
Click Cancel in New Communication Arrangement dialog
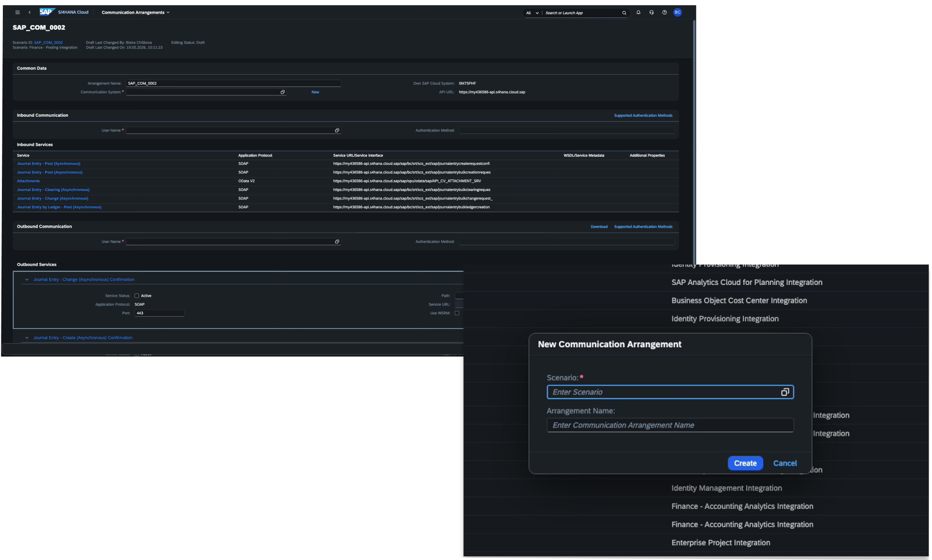point(785,463)
